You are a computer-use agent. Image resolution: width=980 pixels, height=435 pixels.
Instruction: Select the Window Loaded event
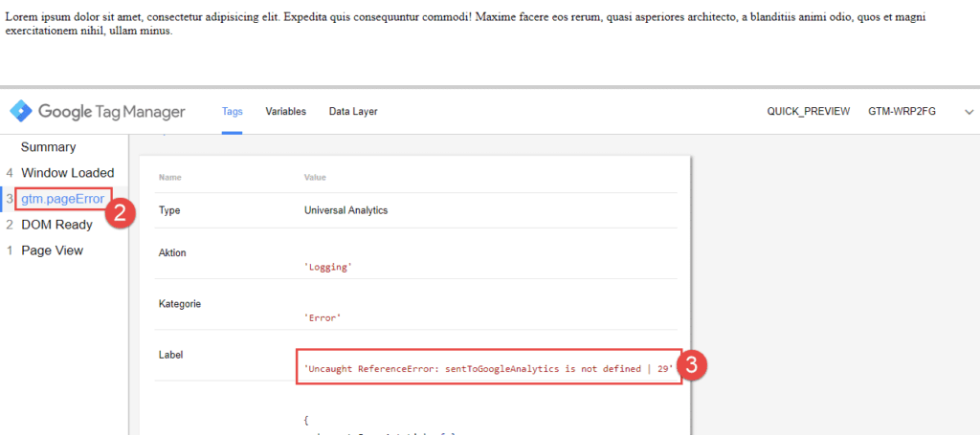pyautogui.click(x=67, y=173)
